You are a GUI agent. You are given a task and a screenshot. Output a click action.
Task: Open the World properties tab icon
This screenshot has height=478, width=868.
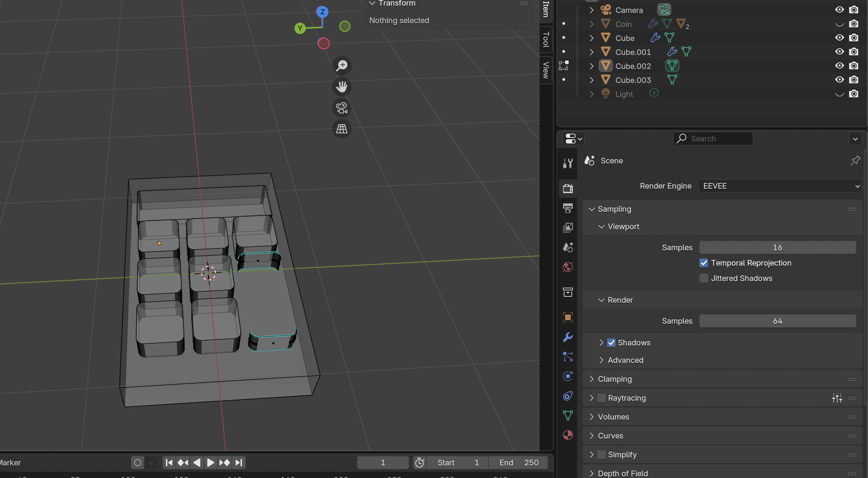click(568, 267)
